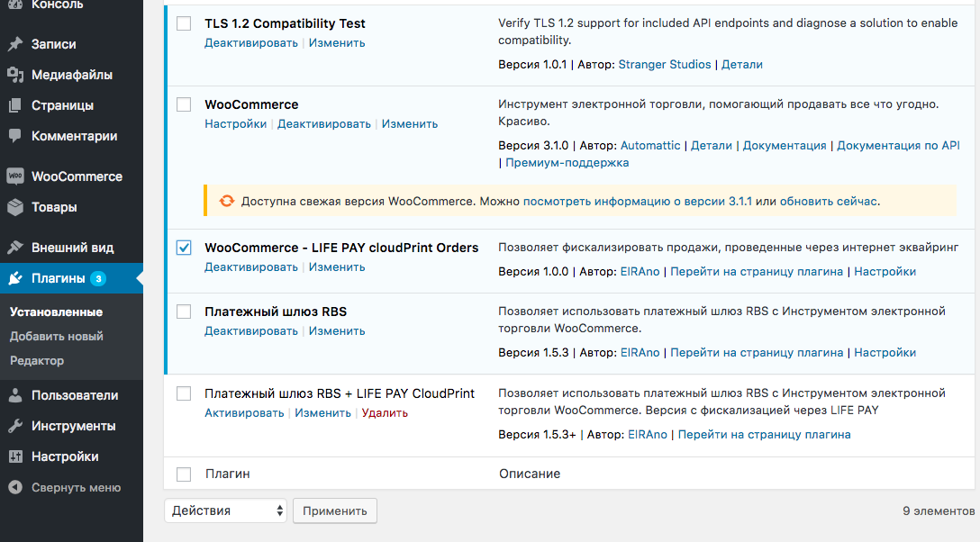Deactivate LIFE PAY cloudPrint Orders plugin
This screenshot has height=542, width=980.
pyautogui.click(x=251, y=267)
